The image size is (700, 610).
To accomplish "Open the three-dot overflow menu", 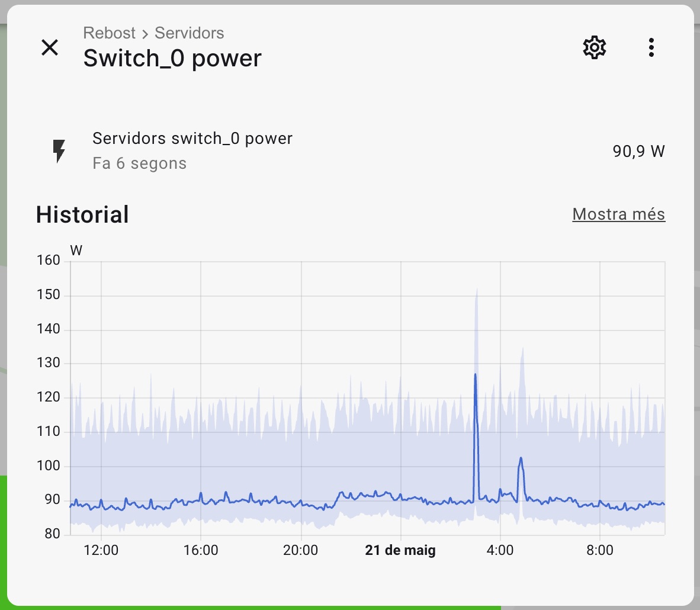I will pos(651,47).
